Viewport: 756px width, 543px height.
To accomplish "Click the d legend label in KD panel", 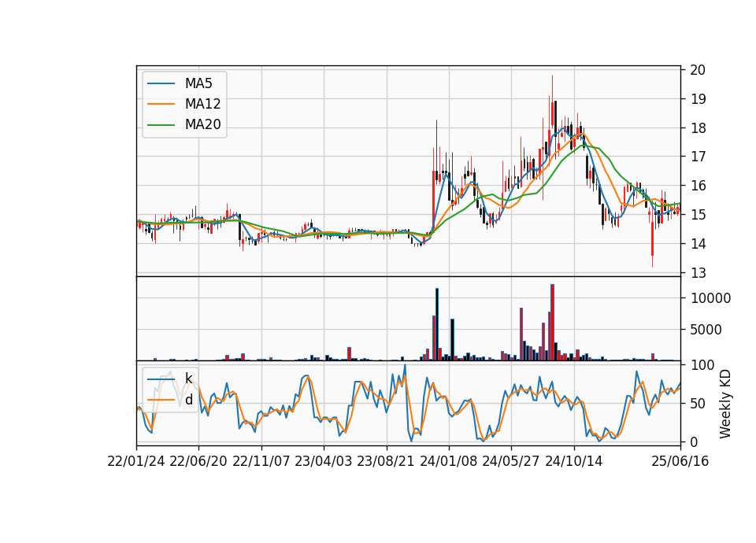I will tap(189, 400).
